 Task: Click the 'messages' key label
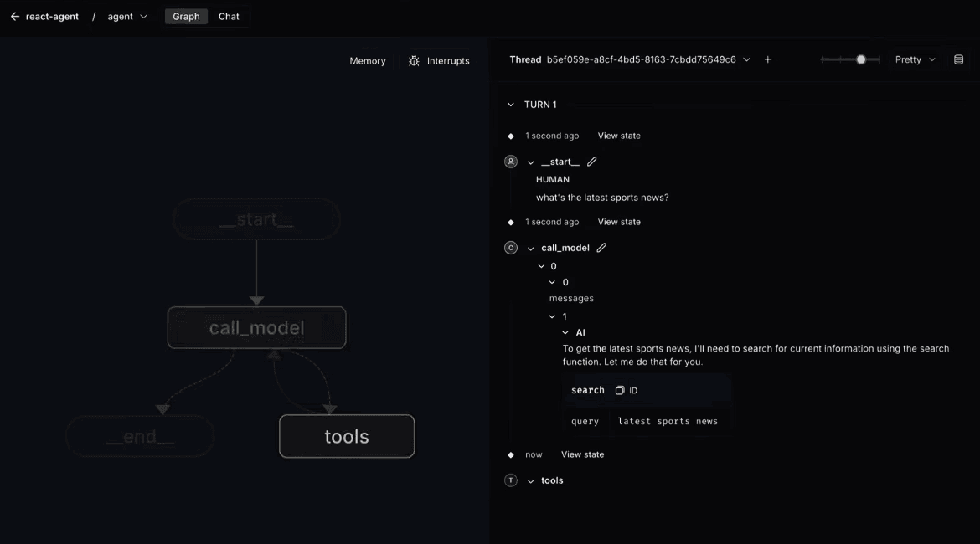pos(571,299)
